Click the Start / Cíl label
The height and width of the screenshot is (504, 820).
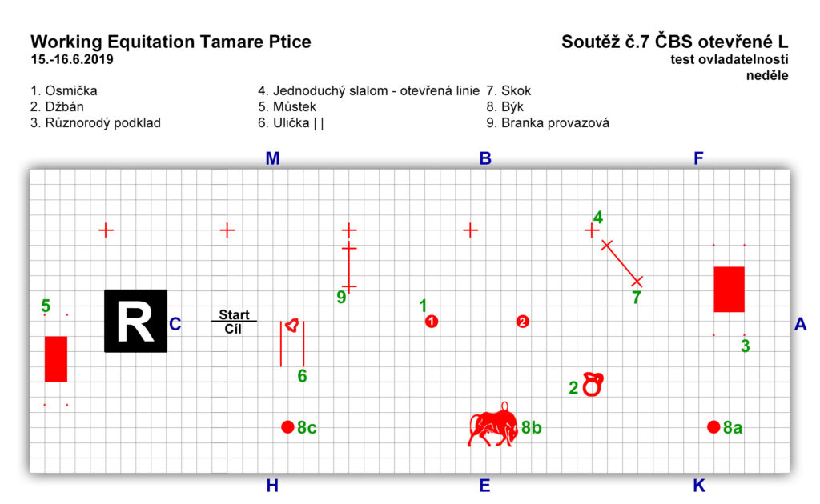pyautogui.click(x=234, y=322)
